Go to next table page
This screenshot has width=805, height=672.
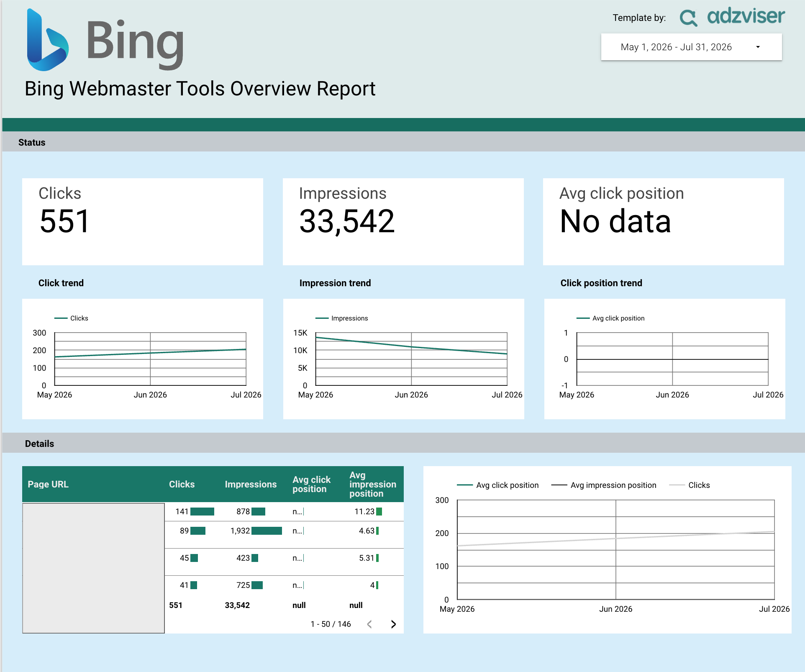click(393, 624)
